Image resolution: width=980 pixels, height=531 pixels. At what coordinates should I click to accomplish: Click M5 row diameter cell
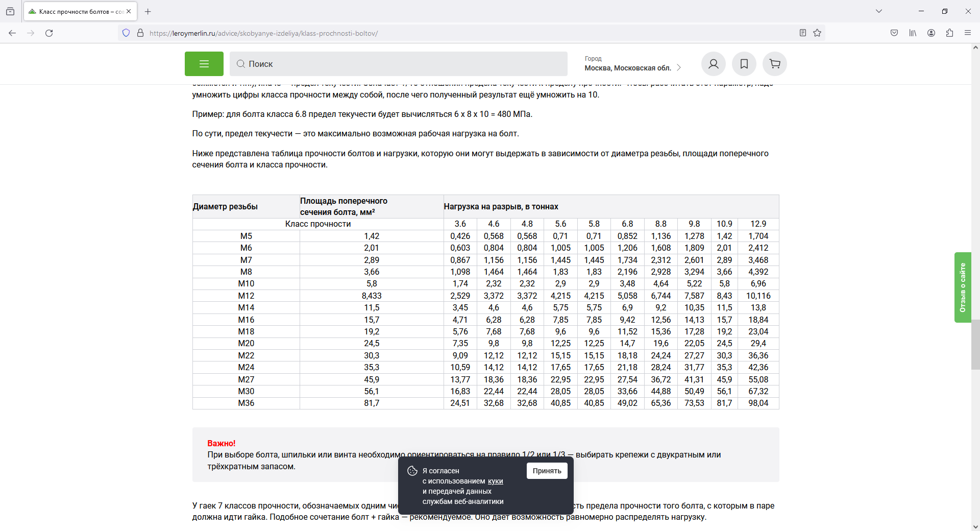246,236
